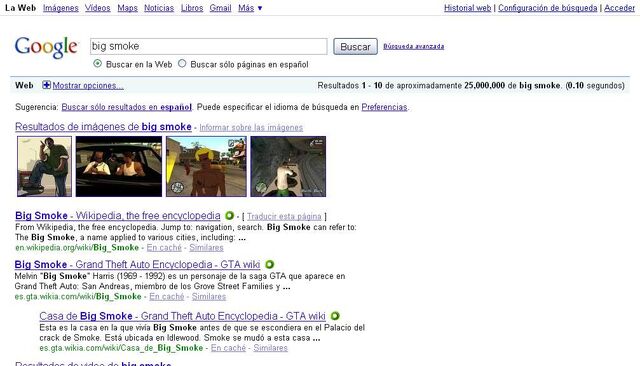The image size is (640, 366).
Task: Click 'La Web' label in top bar
Action: [20, 8]
